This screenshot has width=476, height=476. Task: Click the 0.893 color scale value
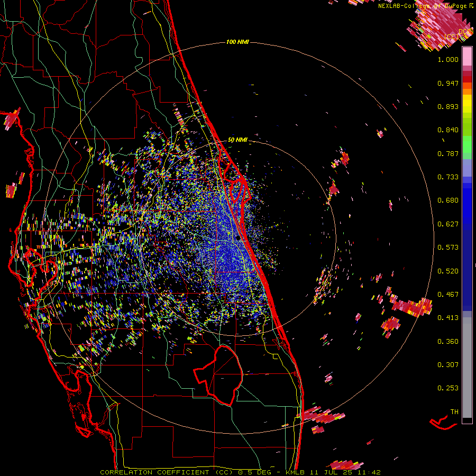pos(448,107)
